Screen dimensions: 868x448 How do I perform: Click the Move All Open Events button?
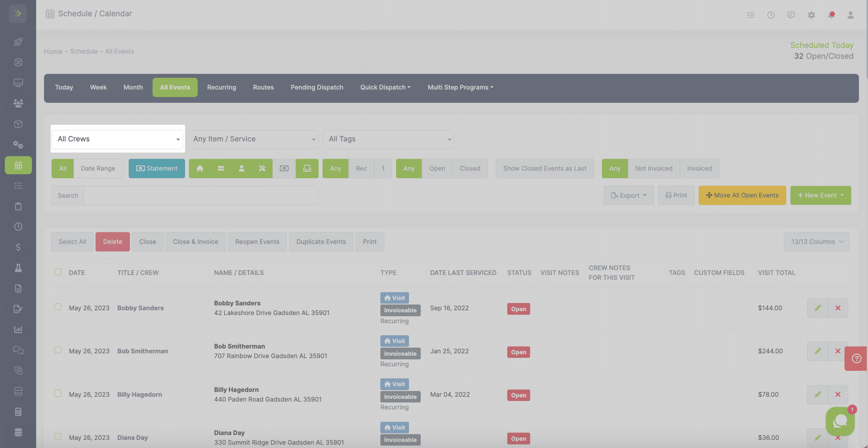coord(742,195)
